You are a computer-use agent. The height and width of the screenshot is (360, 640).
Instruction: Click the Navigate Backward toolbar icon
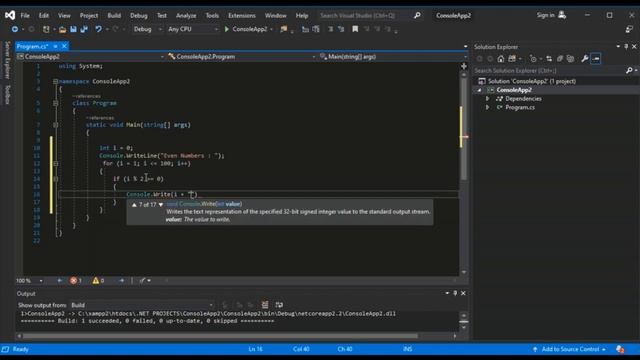[15, 29]
